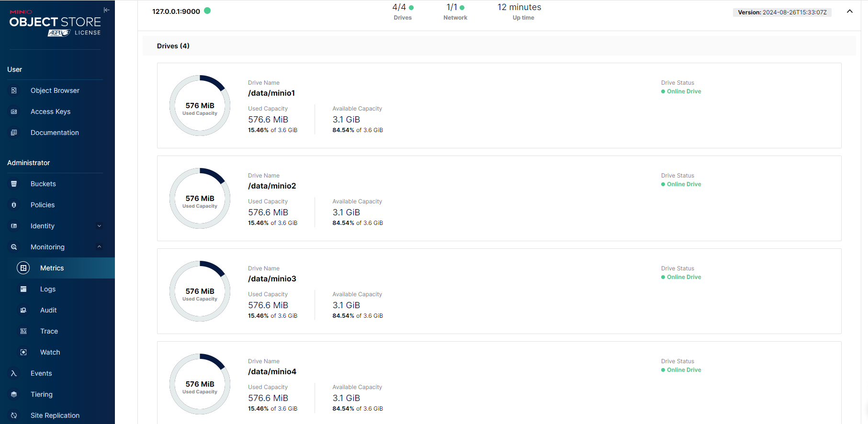Viewport: 868px width, 424px height.
Task: Click the Audit icon in sidebar
Action: [x=23, y=310]
